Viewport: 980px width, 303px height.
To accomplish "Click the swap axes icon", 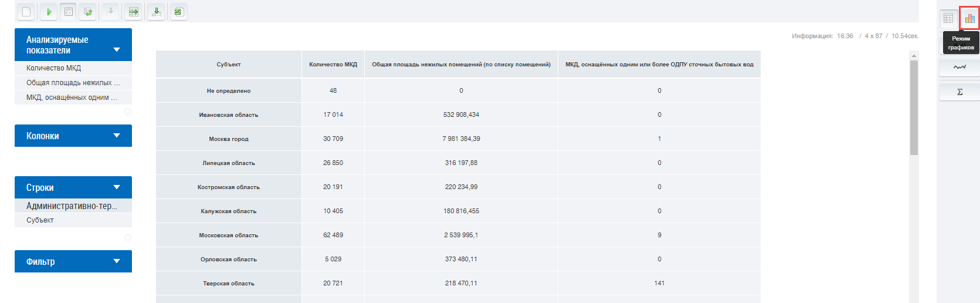I will [x=89, y=12].
